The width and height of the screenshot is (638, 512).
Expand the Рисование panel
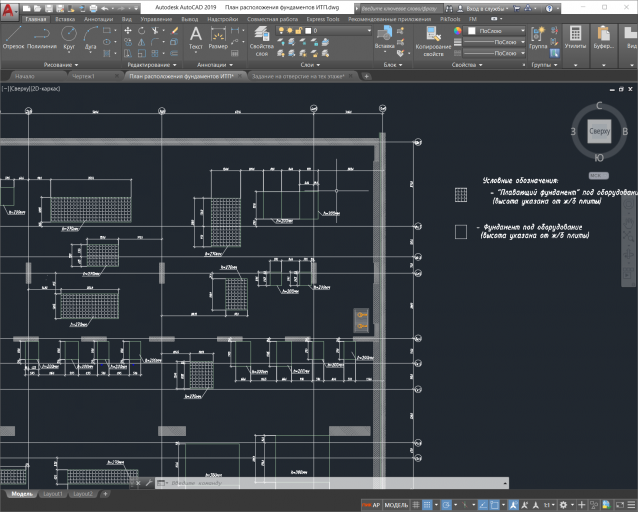click(61, 65)
